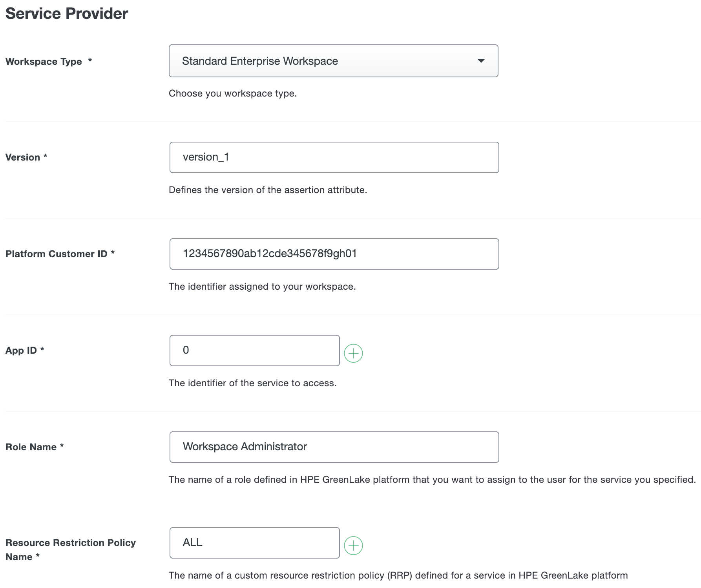701x588 pixels.
Task: Click the Platform Customer ID label
Action: tap(57, 254)
